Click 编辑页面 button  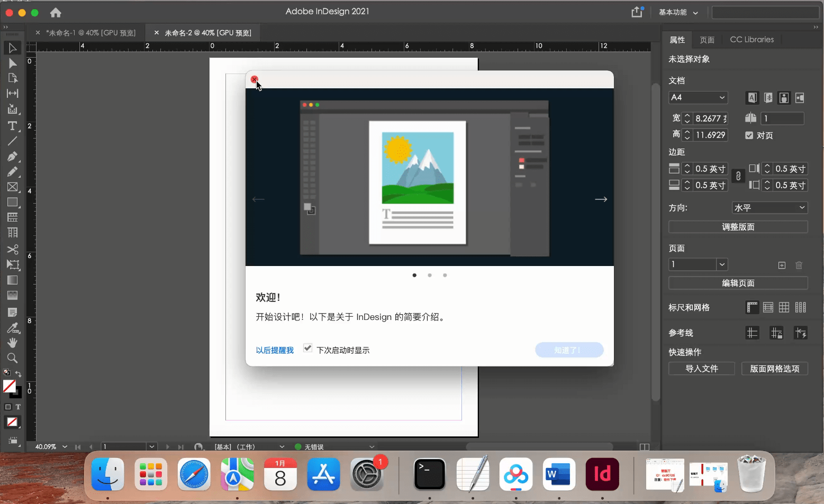[x=738, y=283]
